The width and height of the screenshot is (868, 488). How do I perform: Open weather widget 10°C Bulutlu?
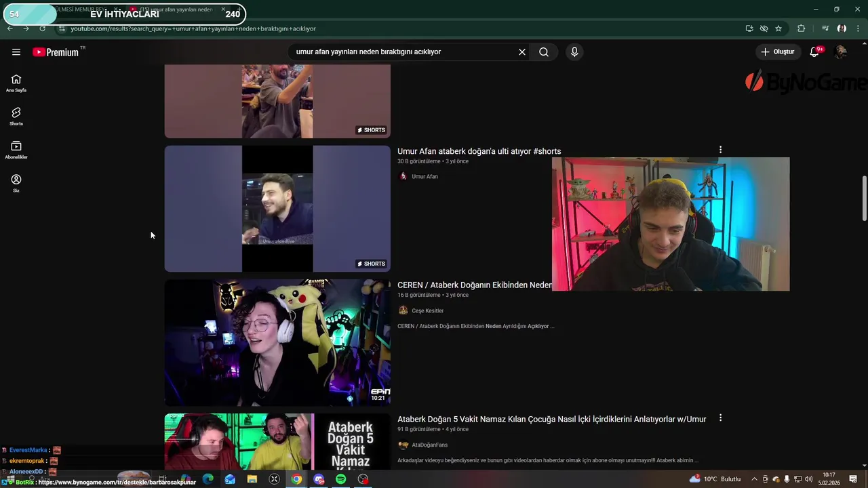point(715,479)
